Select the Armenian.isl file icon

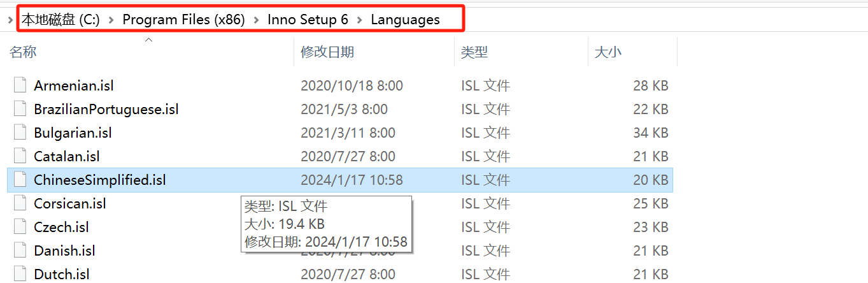20,85
